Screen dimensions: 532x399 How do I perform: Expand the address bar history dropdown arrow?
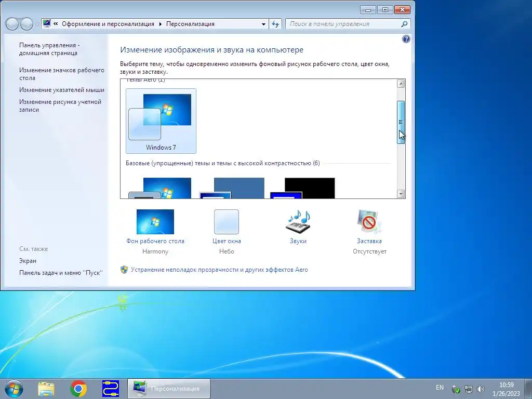(x=263, y=24)
